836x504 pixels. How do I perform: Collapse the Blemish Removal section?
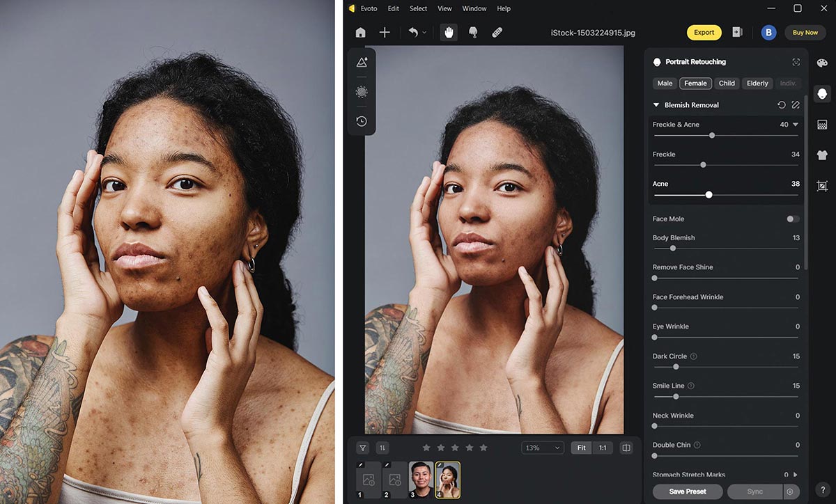656,105
